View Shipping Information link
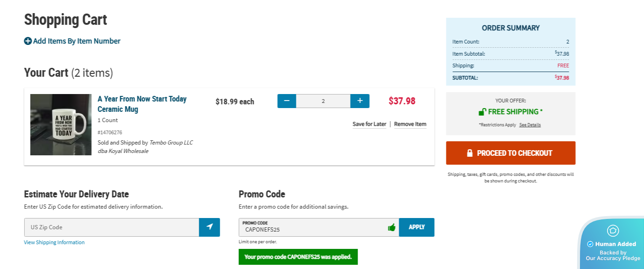 coord(54,242)
